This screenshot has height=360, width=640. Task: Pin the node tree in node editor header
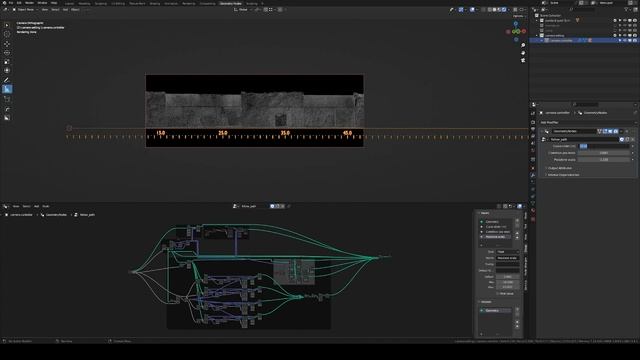pos(289,206)
